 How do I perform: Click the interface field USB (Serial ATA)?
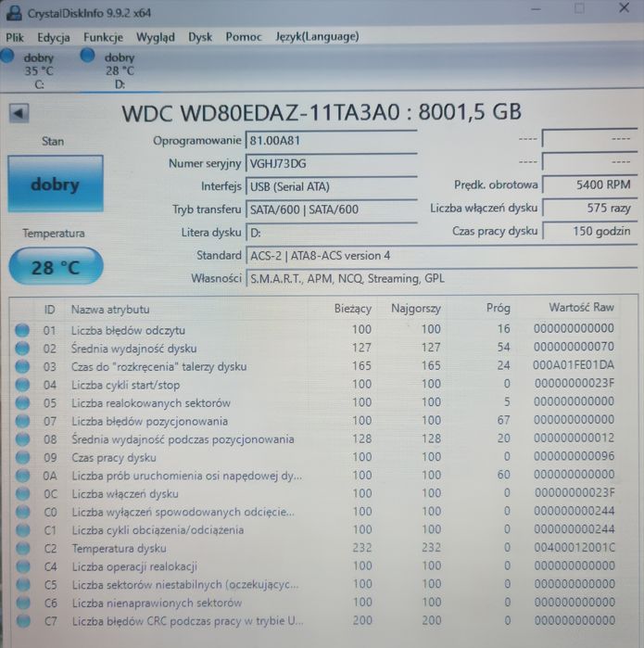[x=332, y=186]
